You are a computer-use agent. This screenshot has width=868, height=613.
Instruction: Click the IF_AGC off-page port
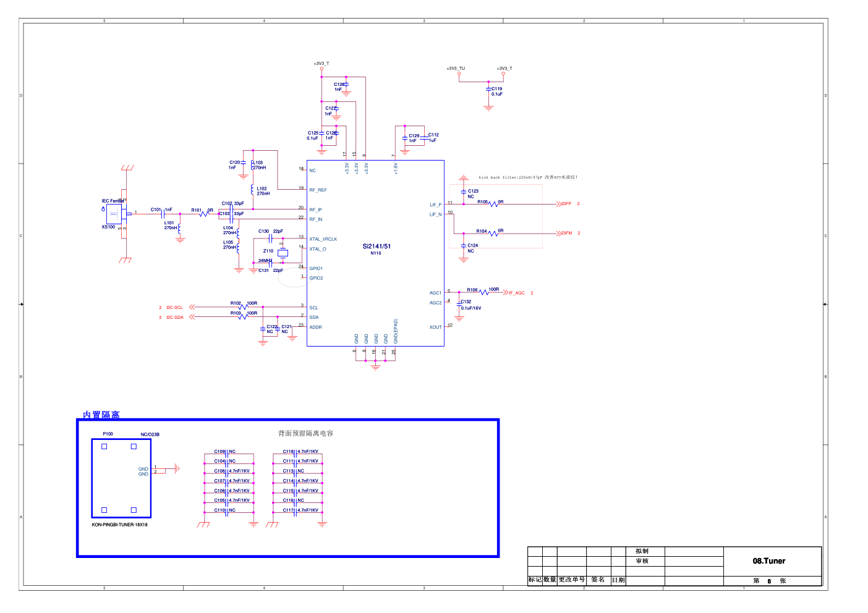point(515,293)
